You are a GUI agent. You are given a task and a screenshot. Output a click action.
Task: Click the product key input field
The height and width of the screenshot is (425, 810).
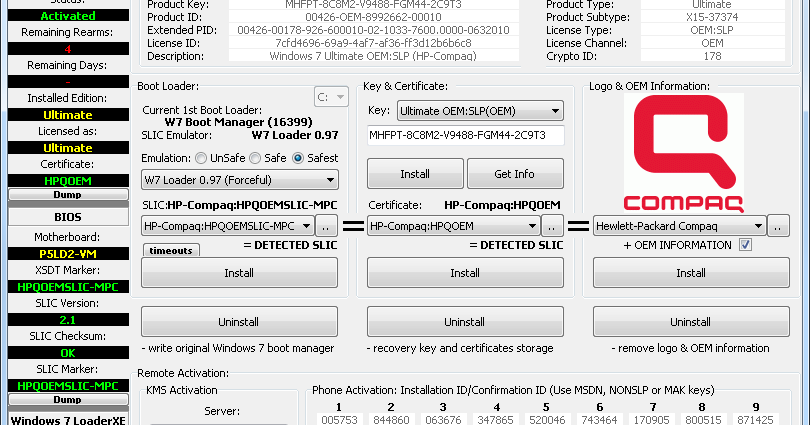pyautogui.click(x=465, y=135)
